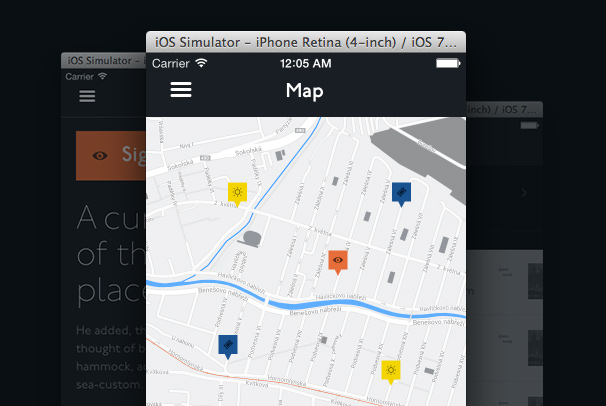This screenshot has width=606, height=406.
Task: Tap the orange eye map marker
Action: pos(338,260)
